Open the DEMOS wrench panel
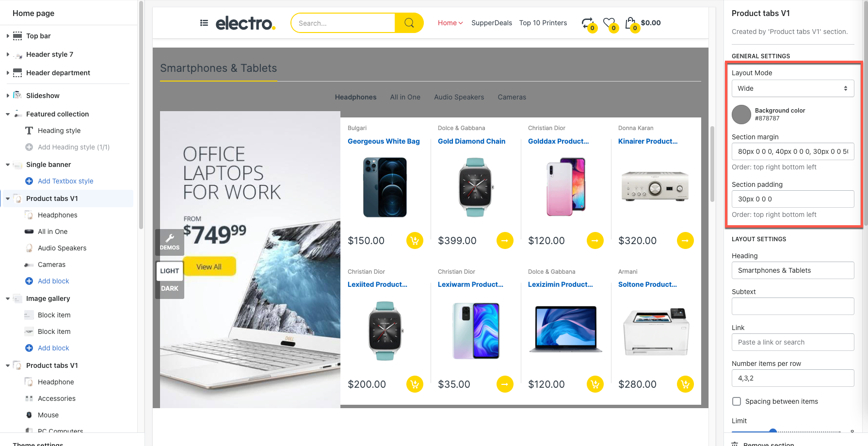This screenshot has width=868, height=446. click(x=170, y=241)
